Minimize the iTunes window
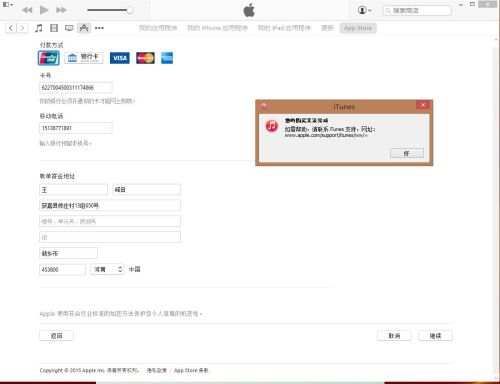Viewport: 500px width, 384px height. 461,5
